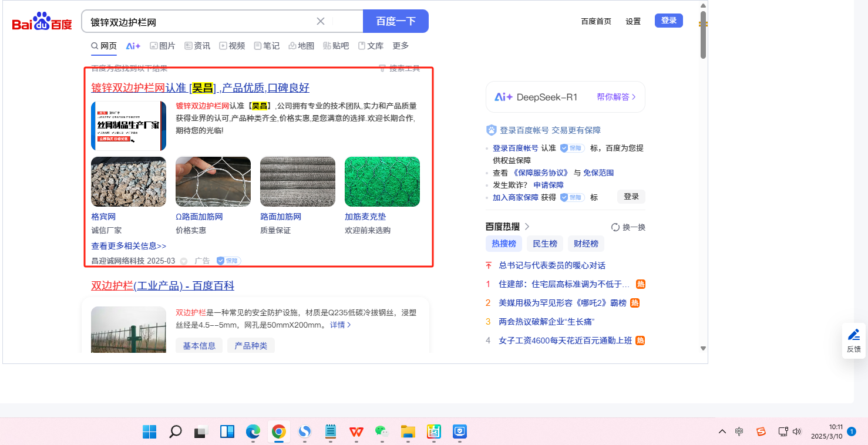Click the 保障 badge in the ad footer
This screenshot has width=868, height=445.
[228, 261]
